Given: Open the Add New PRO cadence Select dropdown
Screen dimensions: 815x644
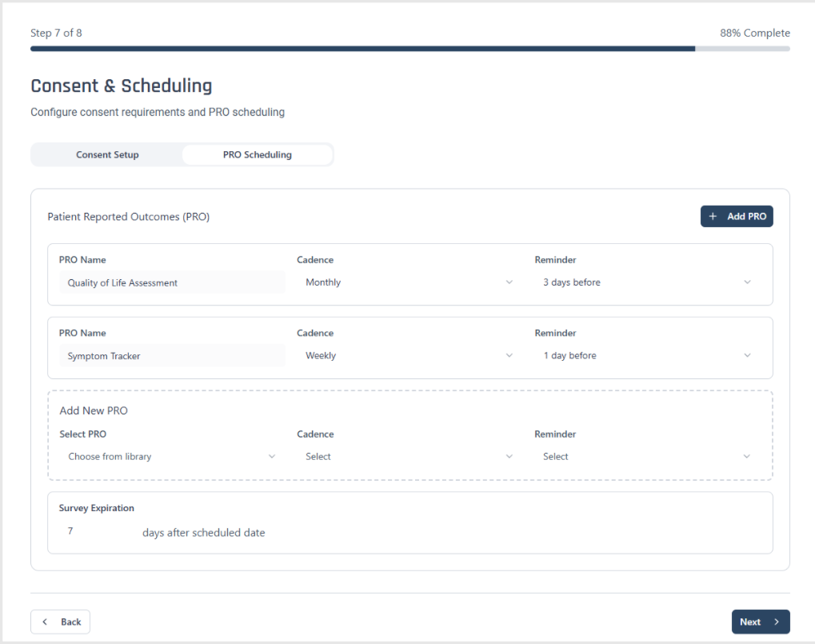Looking at the screenshot, I should 409,456.
